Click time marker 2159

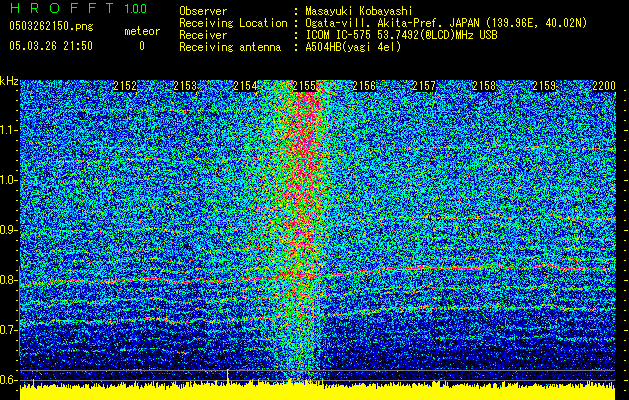pyautogui.click(x=544, y=86)
